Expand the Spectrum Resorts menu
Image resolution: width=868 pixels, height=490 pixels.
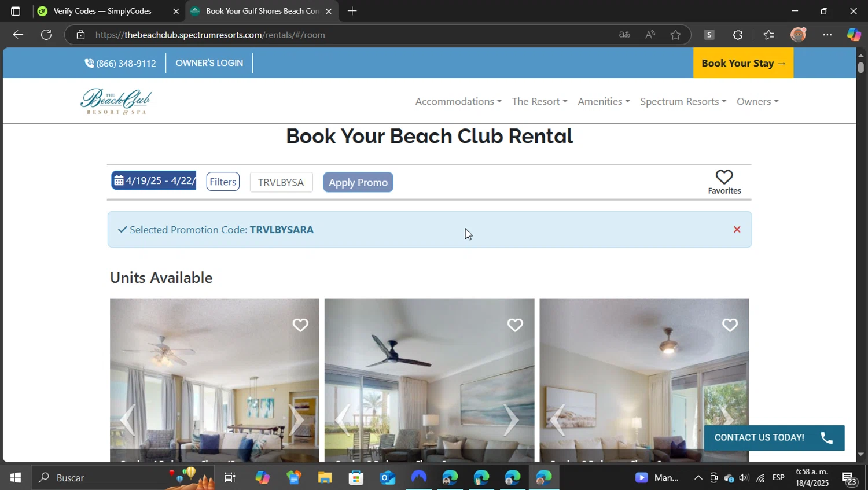point(683,101)
